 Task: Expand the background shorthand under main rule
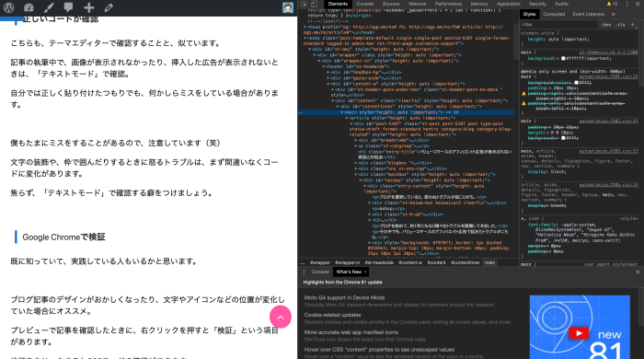(558, 58)
